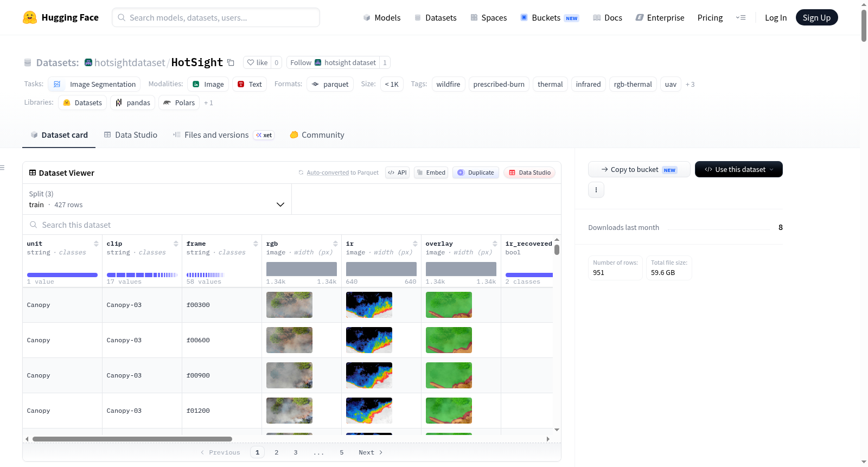Open the three-dot options menu
This screenshot has width=868, height=467.
click(596, 190)
